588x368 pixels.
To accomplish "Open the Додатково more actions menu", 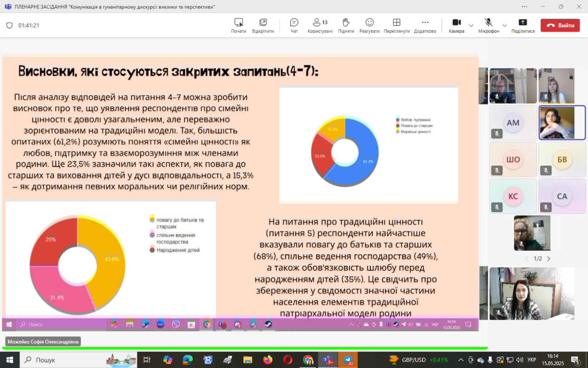I will tap(425, 25).
